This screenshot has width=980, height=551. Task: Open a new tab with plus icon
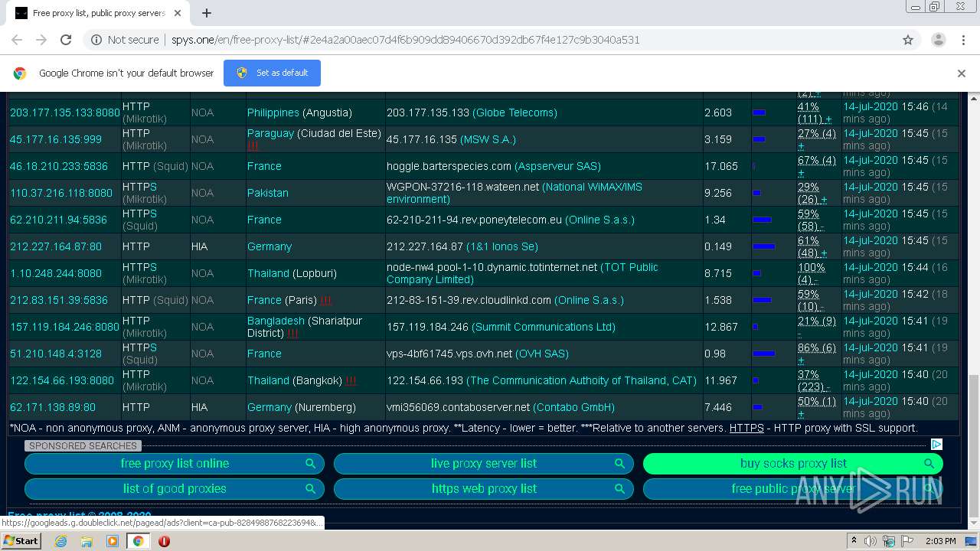point(207,13)
